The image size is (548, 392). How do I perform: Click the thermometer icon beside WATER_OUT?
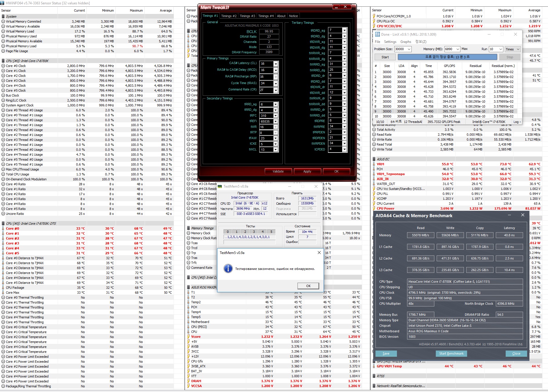point(374,184)
